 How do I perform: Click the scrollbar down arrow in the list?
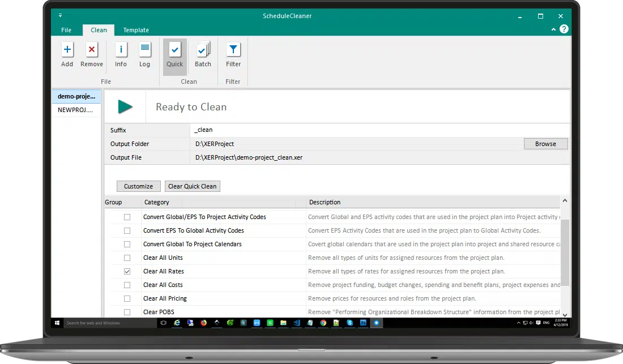click(x=565, y=315)
